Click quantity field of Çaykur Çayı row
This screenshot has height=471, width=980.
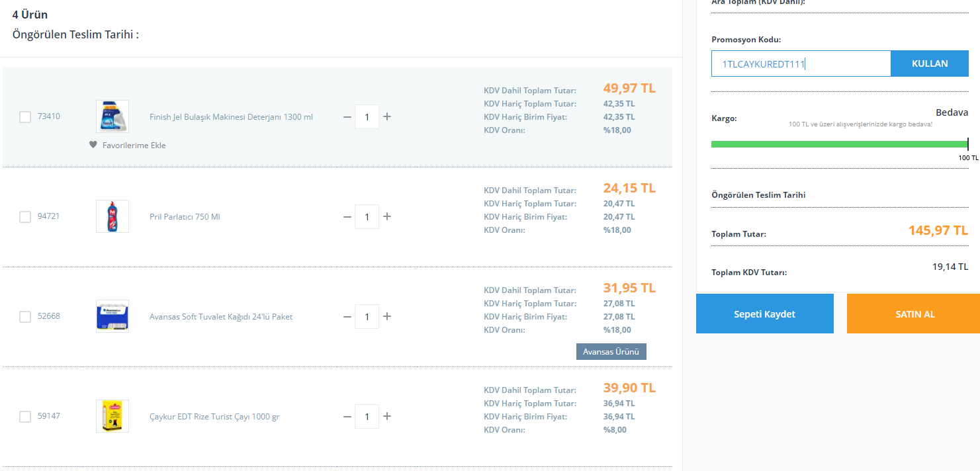pos(367,416)
